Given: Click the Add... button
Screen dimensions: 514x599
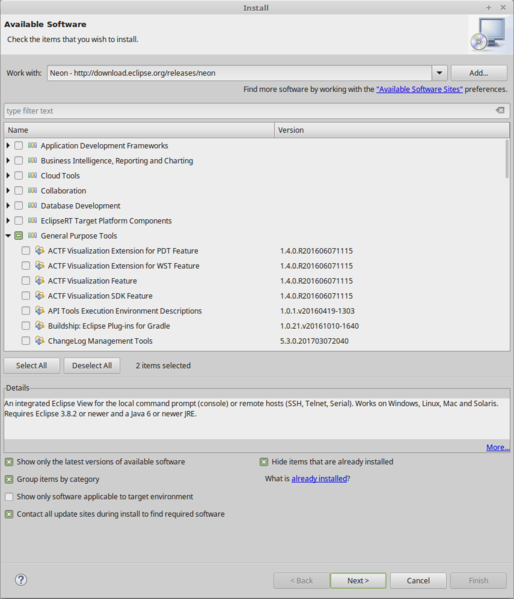Looking at the screenshot, I should (x=479, y=73).
